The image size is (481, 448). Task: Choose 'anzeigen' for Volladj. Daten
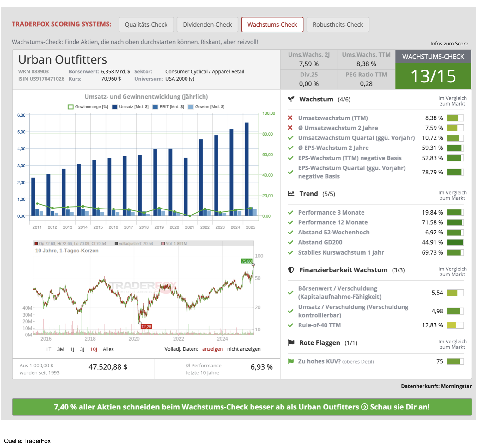[212, 349]
